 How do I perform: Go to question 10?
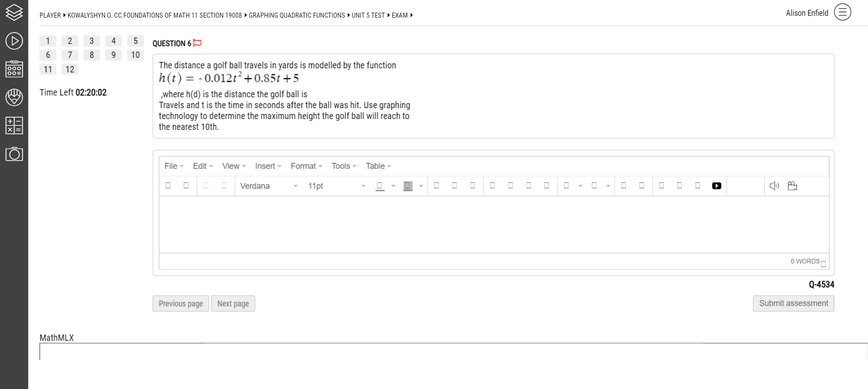tap(136, 55)
